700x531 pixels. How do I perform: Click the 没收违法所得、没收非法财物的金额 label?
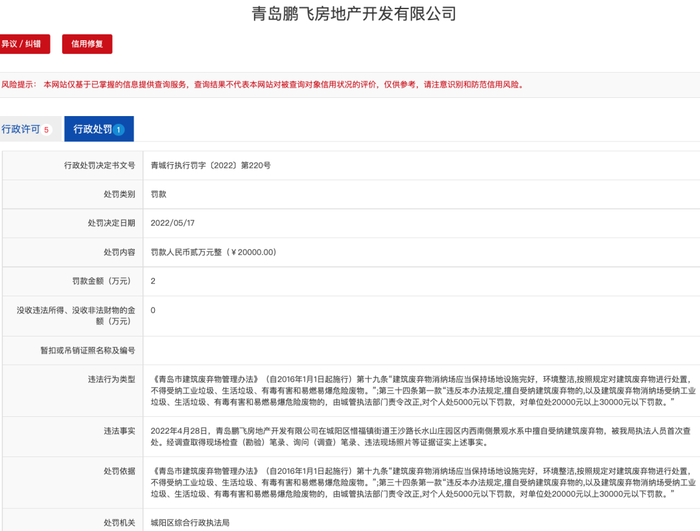[x=76, y=315]
